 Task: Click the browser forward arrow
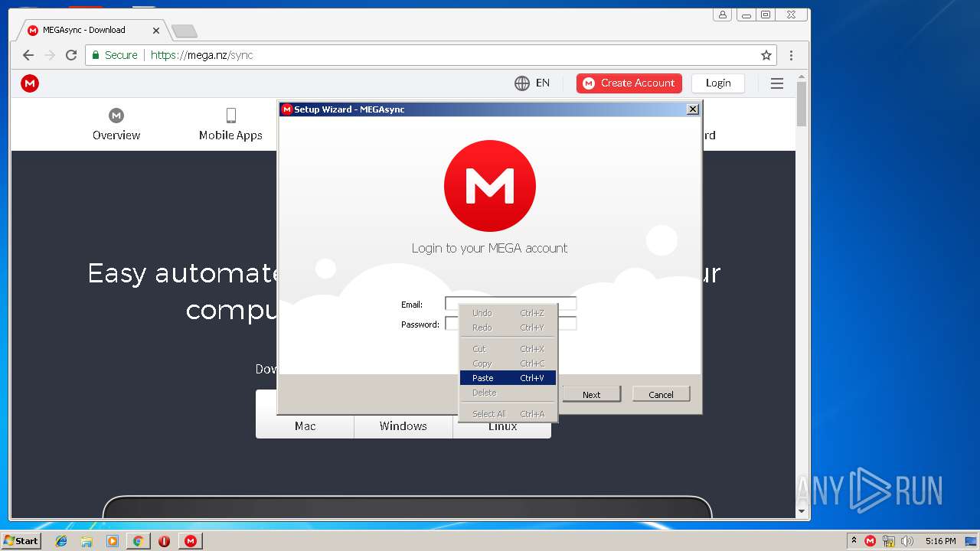(50, 55)
